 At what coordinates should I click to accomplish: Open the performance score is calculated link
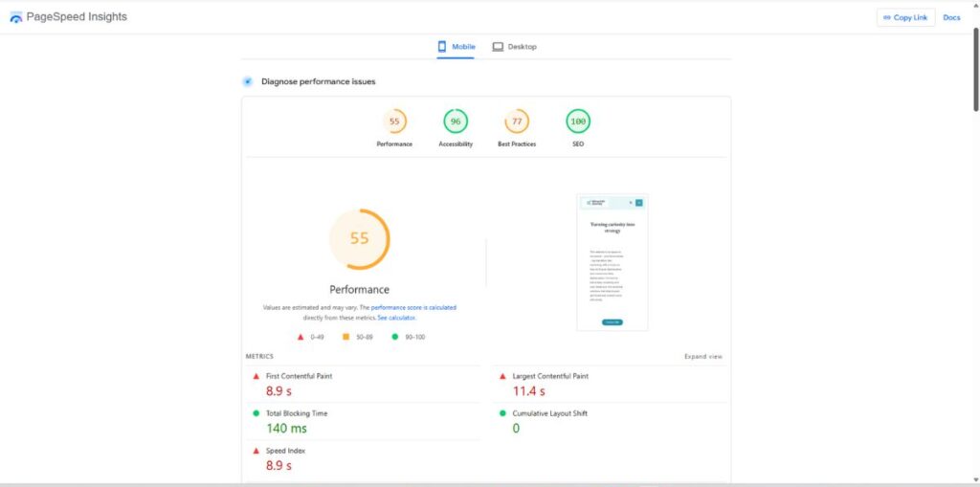(x=413, y=307)
